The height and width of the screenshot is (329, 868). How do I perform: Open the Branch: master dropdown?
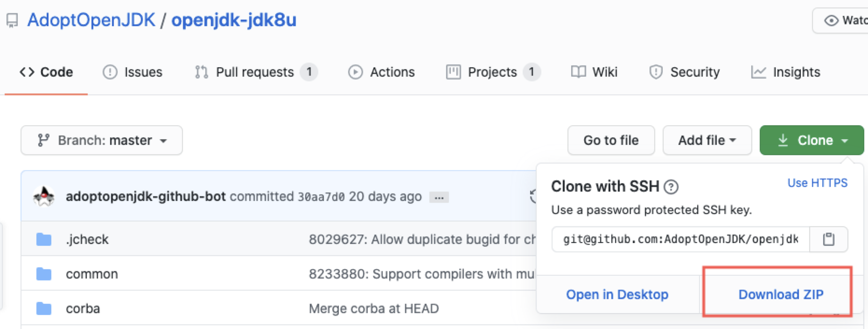click(x=102, y=140)
